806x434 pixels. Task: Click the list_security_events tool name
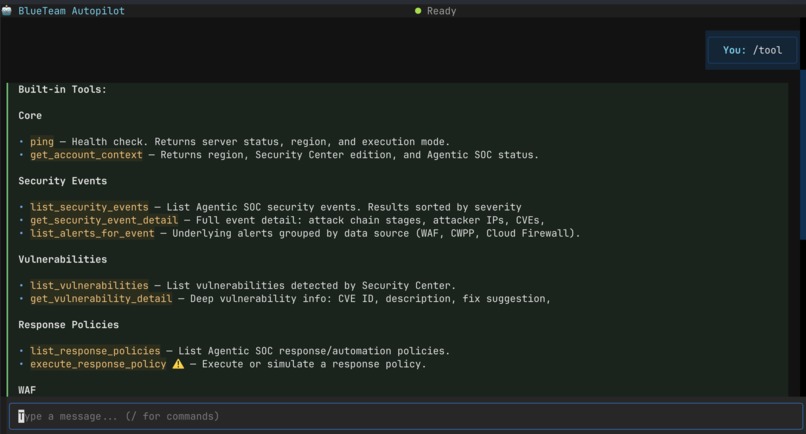89,207
